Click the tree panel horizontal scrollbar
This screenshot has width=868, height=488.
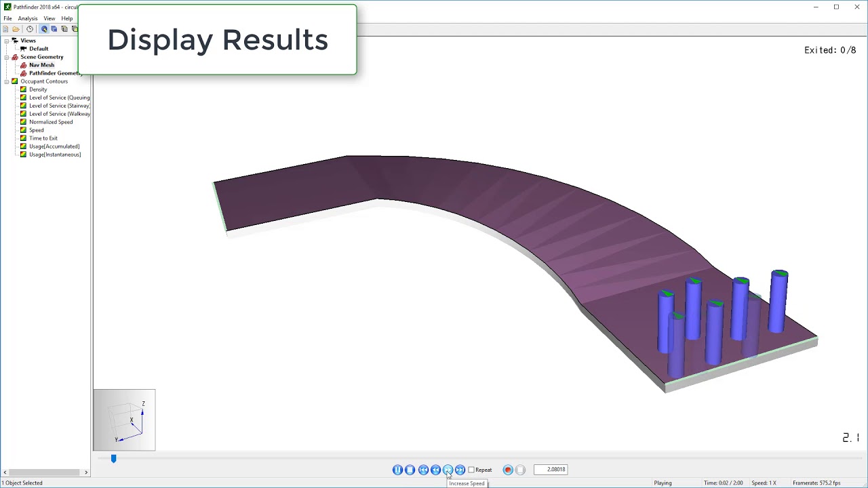click(43, 472)
